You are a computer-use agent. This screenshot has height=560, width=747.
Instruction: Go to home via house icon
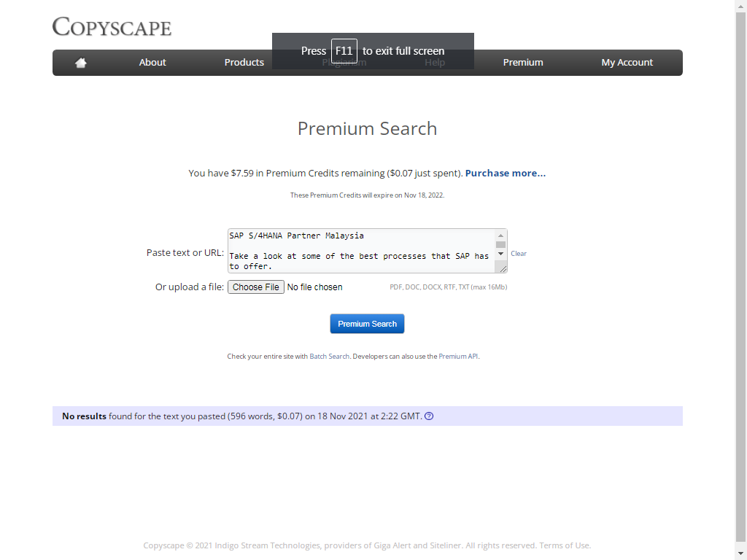[80, 63]
